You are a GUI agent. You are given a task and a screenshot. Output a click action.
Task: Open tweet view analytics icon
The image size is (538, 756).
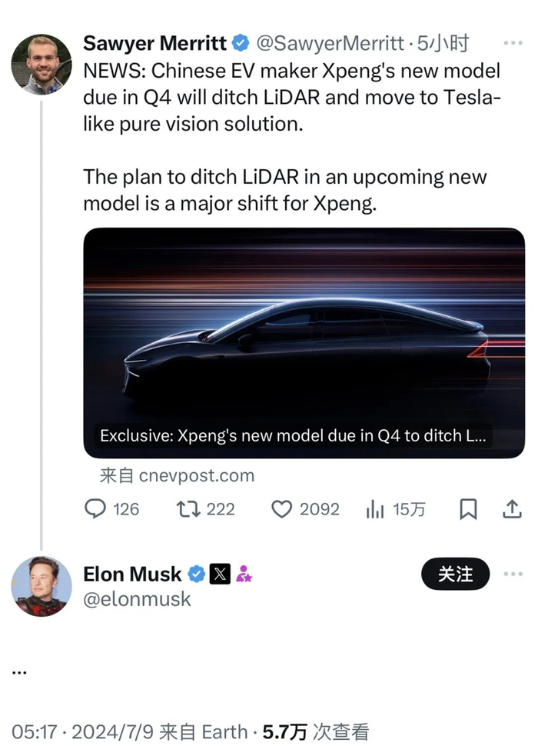[375, 509]
